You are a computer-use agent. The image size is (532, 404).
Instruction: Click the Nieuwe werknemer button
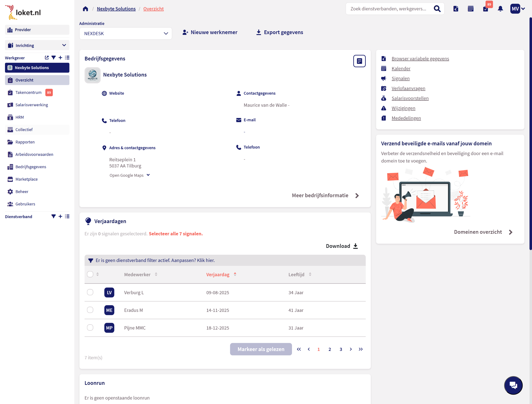[x=210, y=32]
